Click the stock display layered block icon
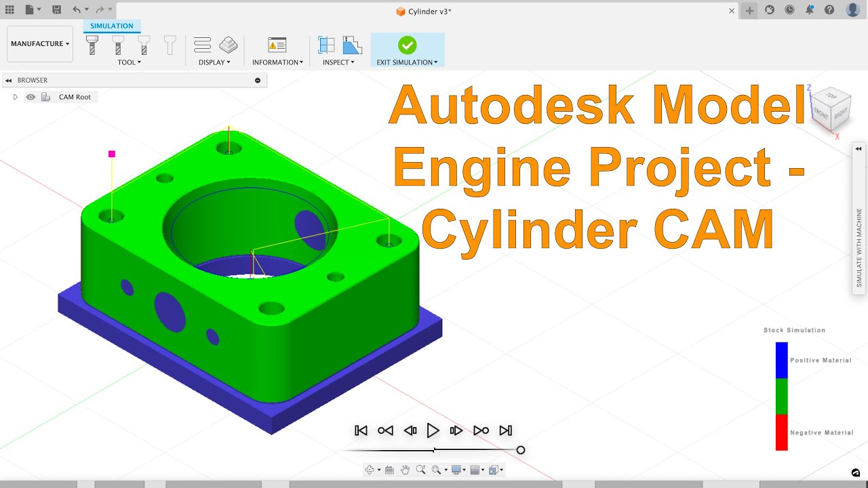The height and width of the screenshot is (488, 868). click(x=229, y=45)
